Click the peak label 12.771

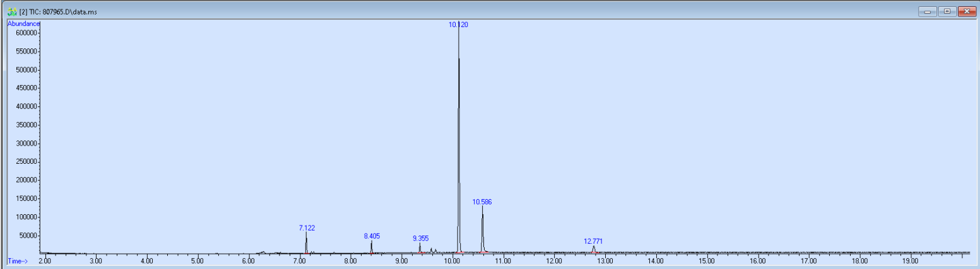[593, 241]
